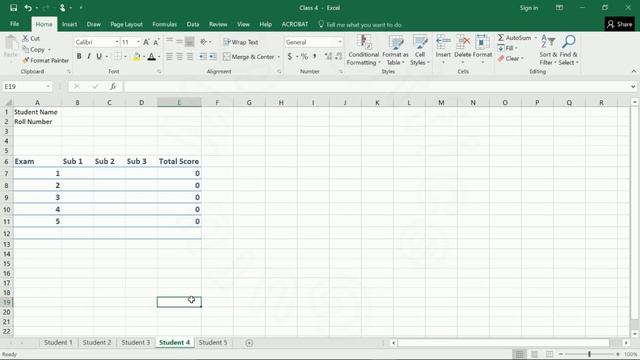The height and width of the screenshot is (360, 640).
Task: Open the Insert tab
Action: 69,24
